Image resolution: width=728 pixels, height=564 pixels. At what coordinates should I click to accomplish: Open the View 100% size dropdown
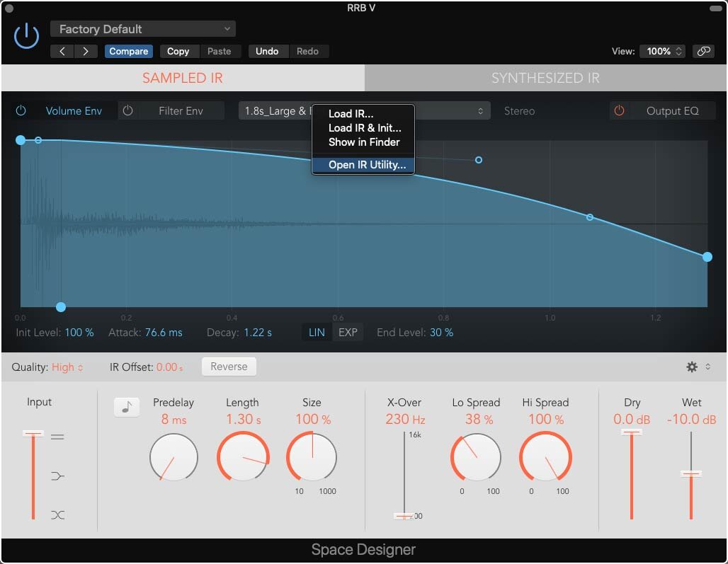664,51
